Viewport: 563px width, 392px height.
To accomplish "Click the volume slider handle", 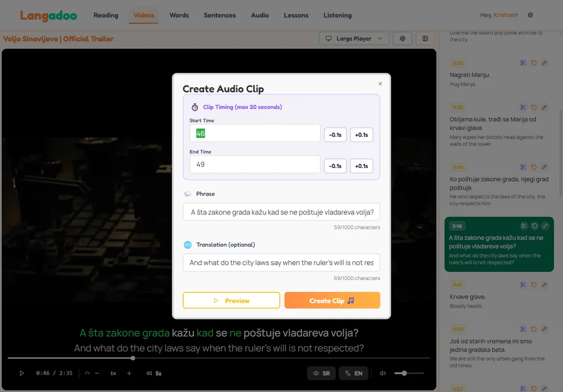I will (x=404, y=373).
